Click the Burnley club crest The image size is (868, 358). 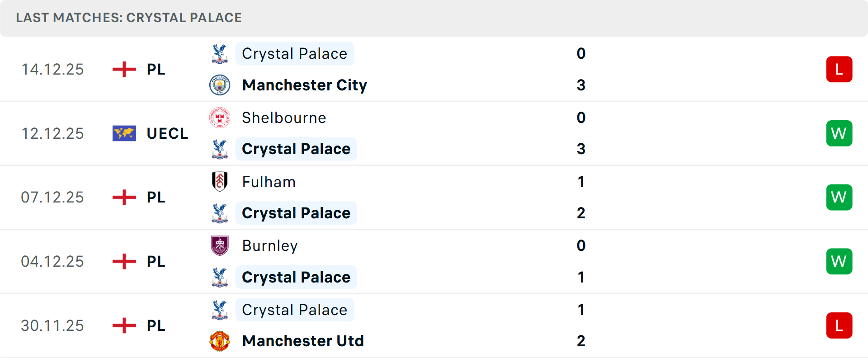tap(220, 246)
